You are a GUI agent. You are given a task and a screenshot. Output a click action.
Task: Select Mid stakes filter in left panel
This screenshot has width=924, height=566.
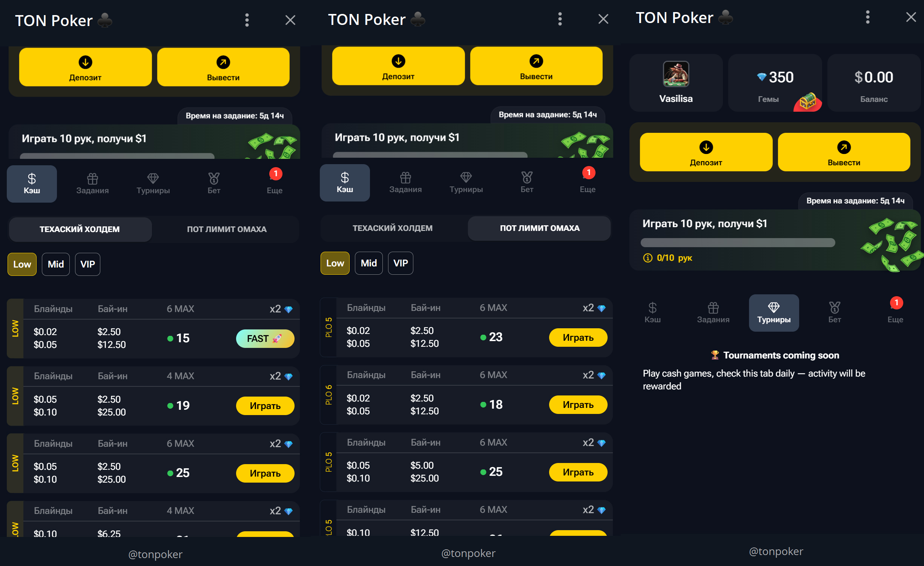pos(56,264)
